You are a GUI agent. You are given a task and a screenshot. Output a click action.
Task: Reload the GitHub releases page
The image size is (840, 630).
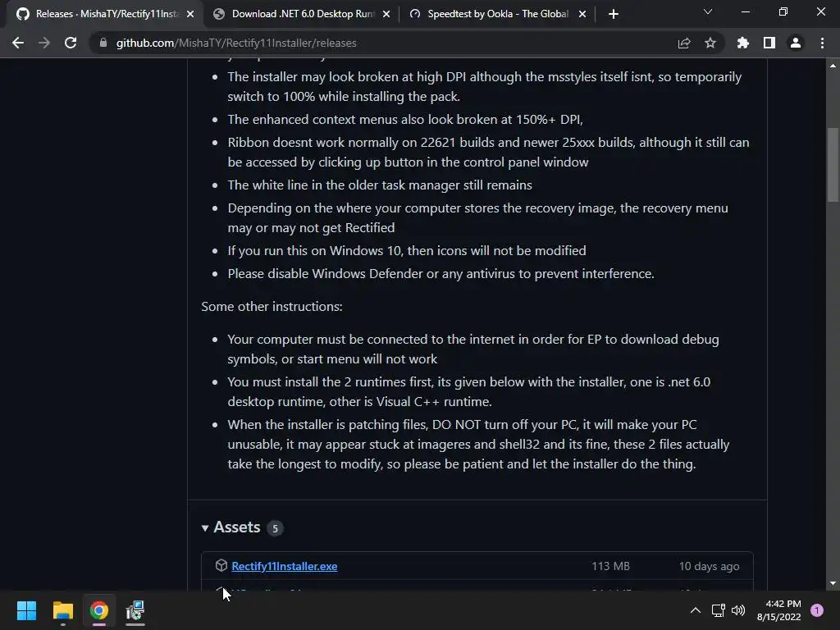point(71,43)
